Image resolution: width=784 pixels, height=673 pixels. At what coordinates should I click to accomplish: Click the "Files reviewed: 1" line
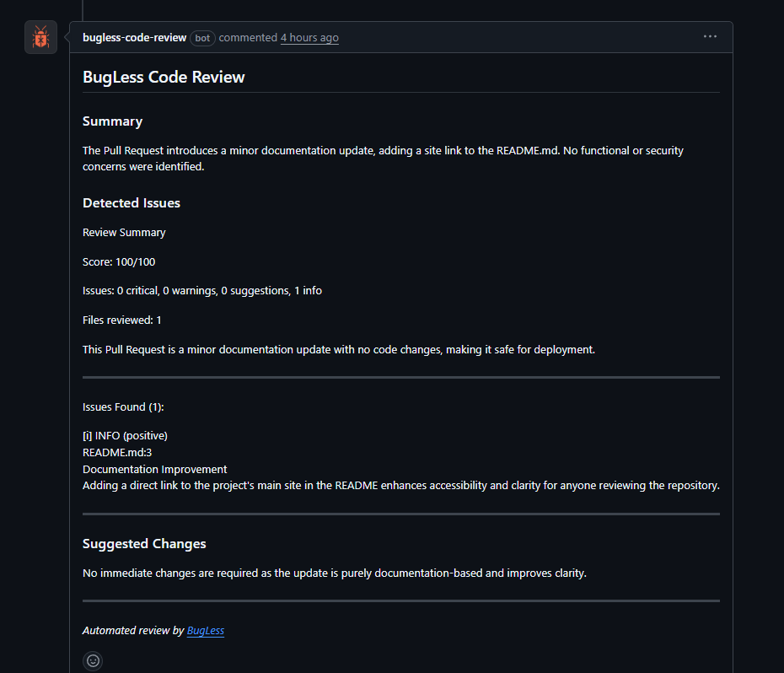pyautogui.click(x=122, y=320)
